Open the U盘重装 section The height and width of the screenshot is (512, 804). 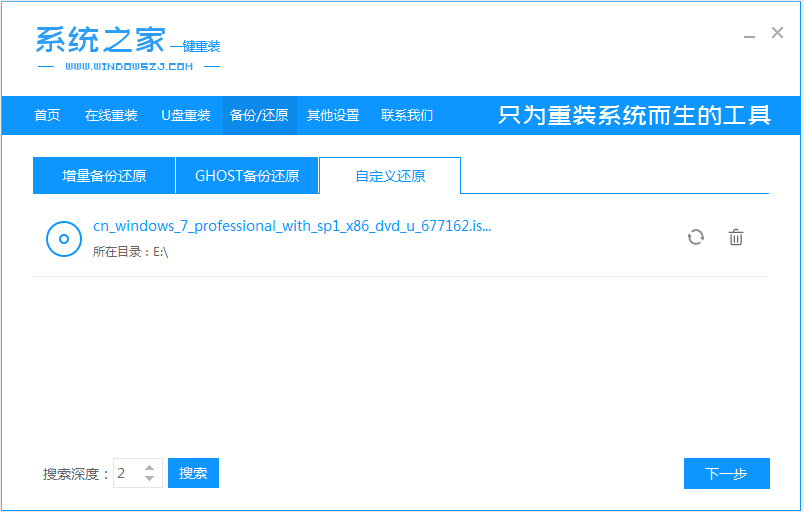pyautogui.click(x=186, y=115)
